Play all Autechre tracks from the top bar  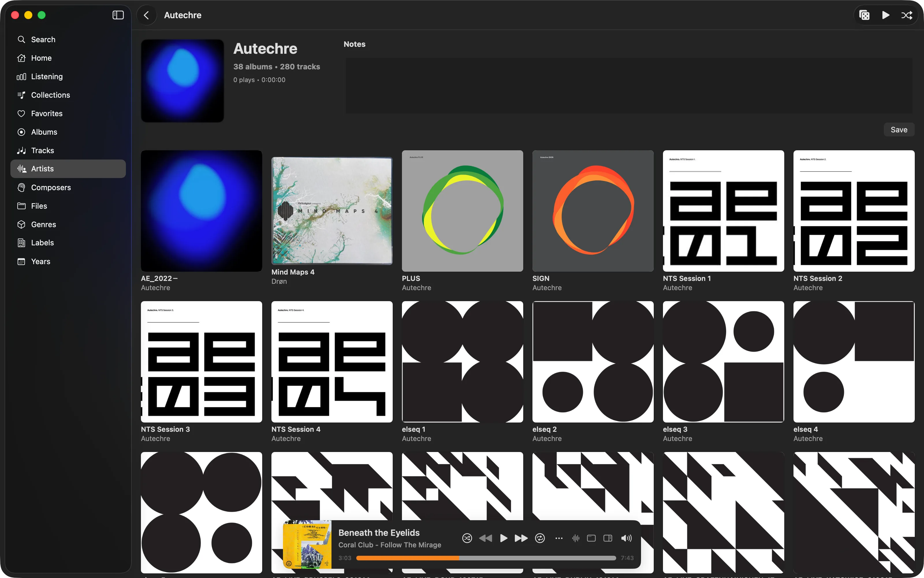point(885,15)
